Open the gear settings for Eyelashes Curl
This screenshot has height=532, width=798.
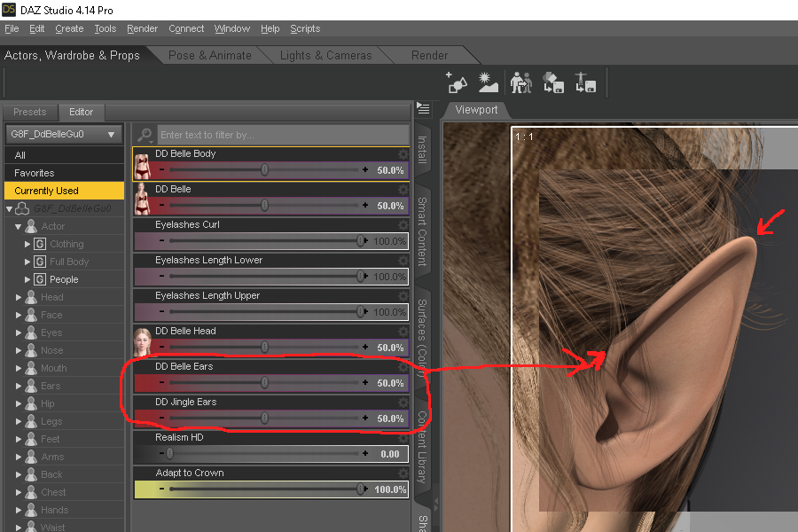tap(403, 225)
